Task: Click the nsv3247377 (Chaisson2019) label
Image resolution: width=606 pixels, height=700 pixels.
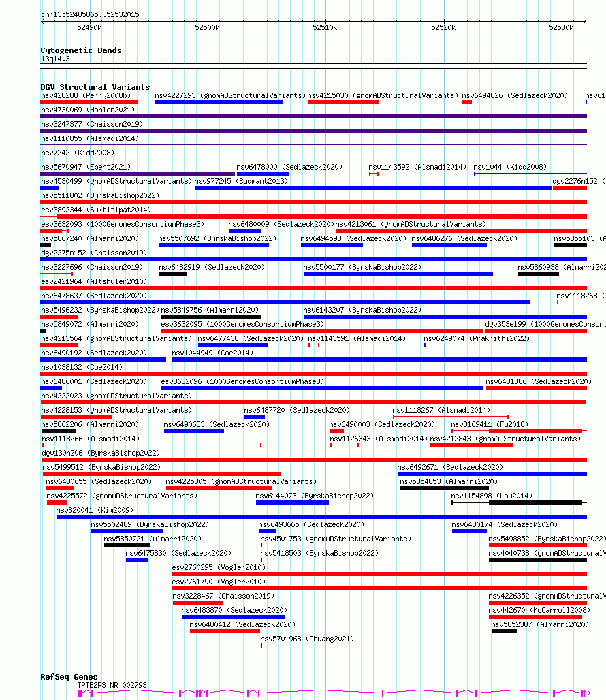Action: click(92, 124)
